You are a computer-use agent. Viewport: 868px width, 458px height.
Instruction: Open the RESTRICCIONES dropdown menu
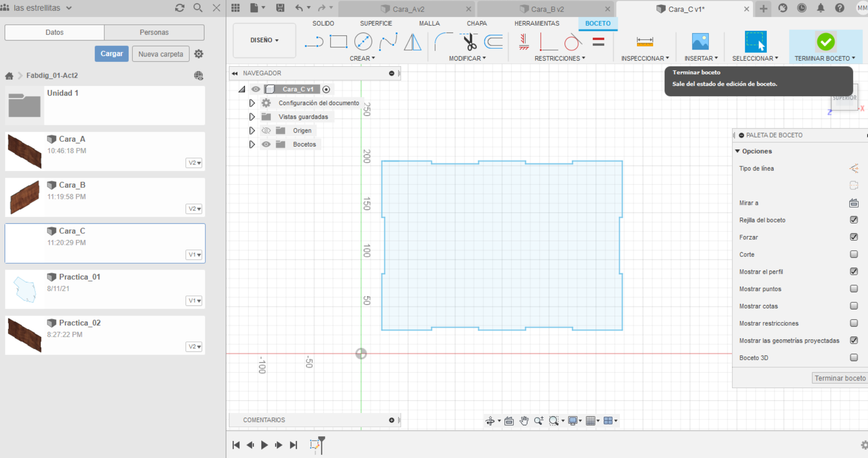coord(560,58)
